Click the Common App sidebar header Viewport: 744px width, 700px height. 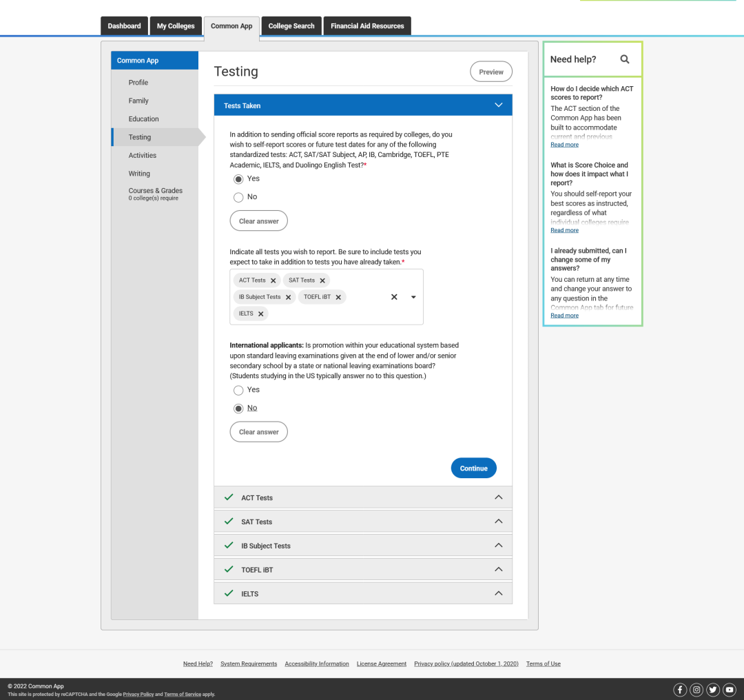coord(155,60)
